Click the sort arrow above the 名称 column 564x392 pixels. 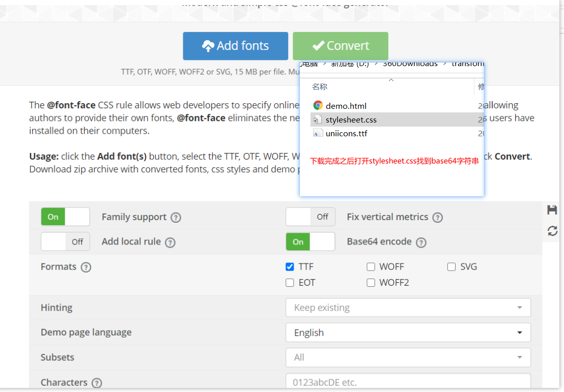(391, 80)
